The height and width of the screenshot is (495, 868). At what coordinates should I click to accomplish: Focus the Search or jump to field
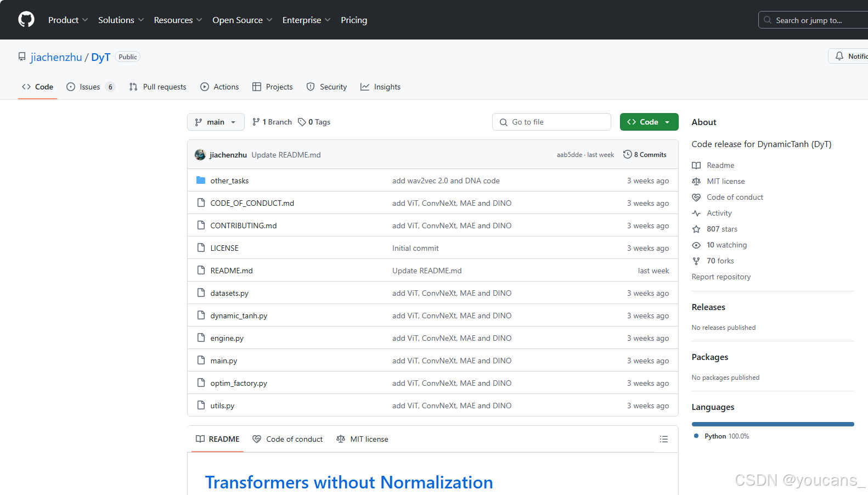813,20
